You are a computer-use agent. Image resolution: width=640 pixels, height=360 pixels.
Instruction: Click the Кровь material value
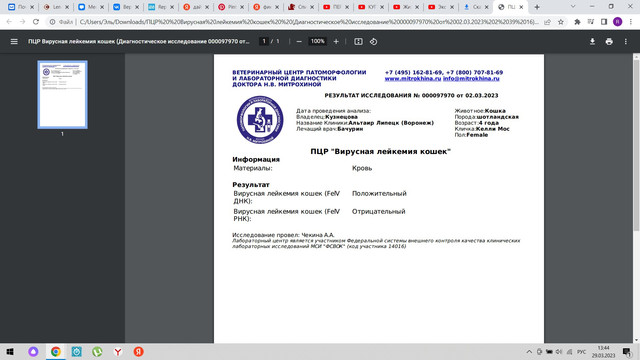(362, 168)
